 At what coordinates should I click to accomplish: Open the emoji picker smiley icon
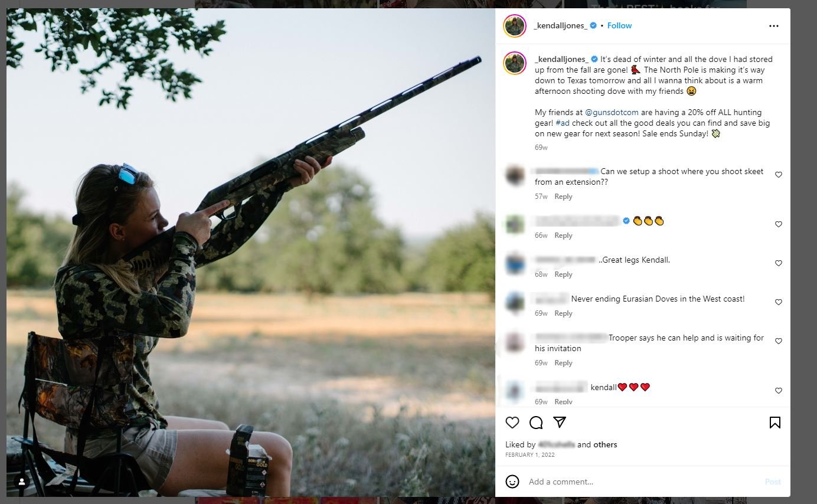pyautogui.click(x=512, y=482)
